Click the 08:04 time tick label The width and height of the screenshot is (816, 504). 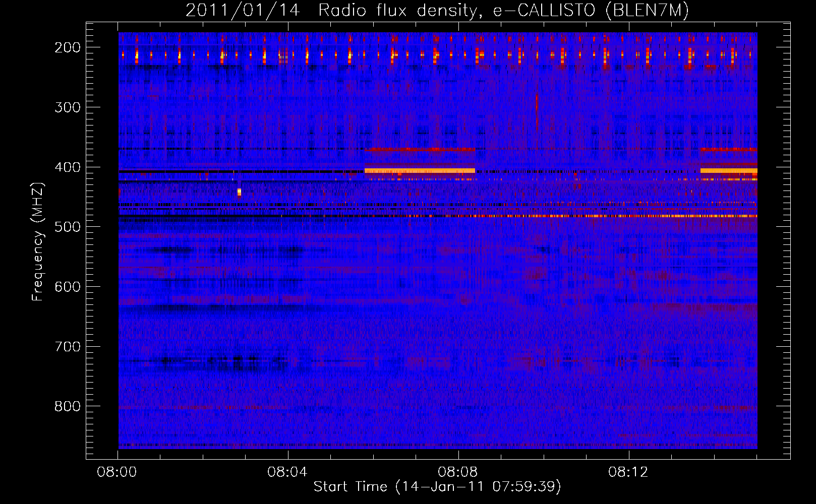287,472
